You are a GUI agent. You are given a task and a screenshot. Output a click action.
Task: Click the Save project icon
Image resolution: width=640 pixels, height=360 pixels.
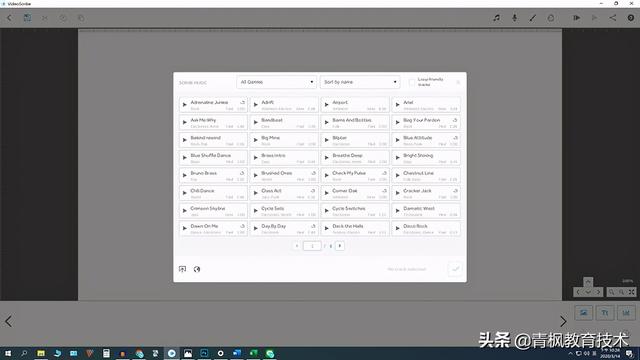(27, 18)
